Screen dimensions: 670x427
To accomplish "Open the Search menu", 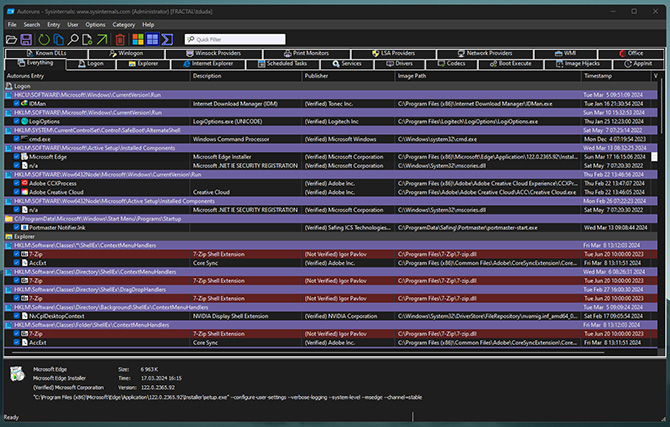I will pyautogui.click(x=32, y=25).
